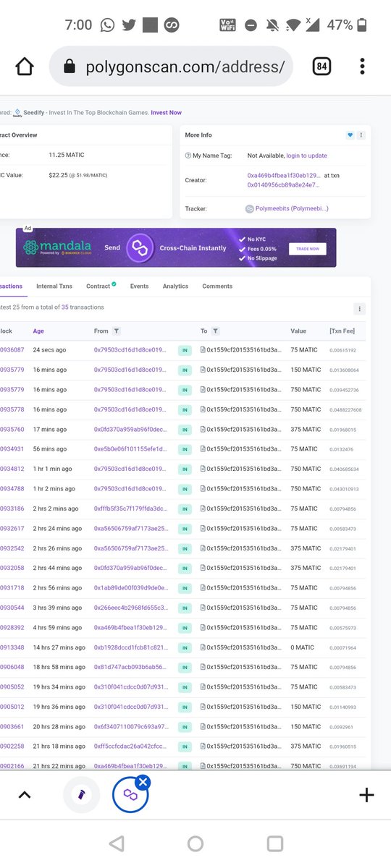
Task: Tap the pen icon in the bottom bar
Action: pos(80,795)
